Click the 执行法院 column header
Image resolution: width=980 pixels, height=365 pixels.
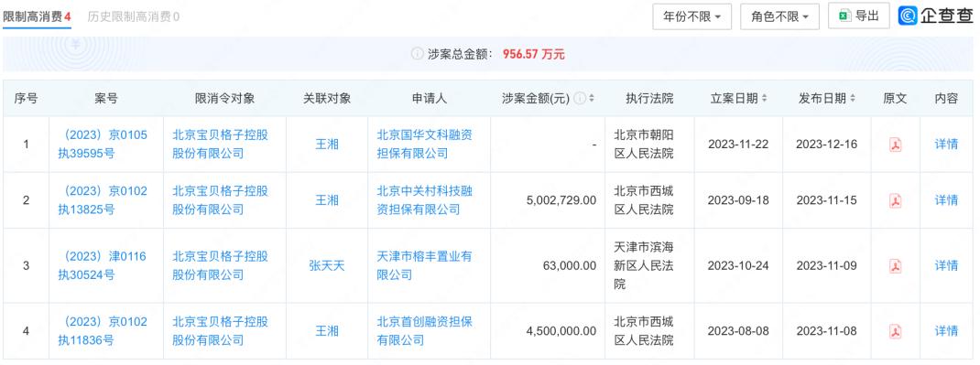point(650,99)
